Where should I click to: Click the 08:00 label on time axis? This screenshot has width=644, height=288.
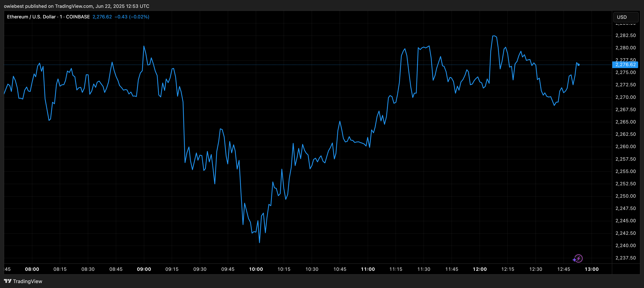click(32, 269)
